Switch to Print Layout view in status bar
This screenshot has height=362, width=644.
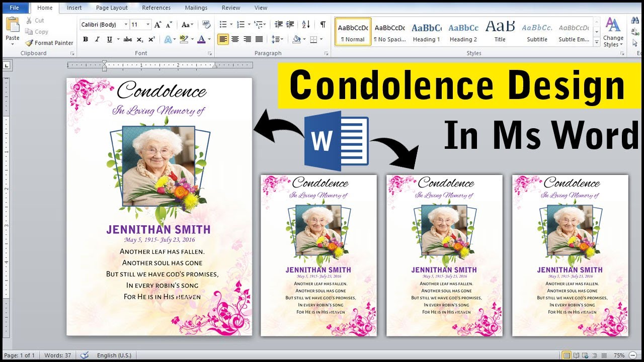(x=567, y=355)
